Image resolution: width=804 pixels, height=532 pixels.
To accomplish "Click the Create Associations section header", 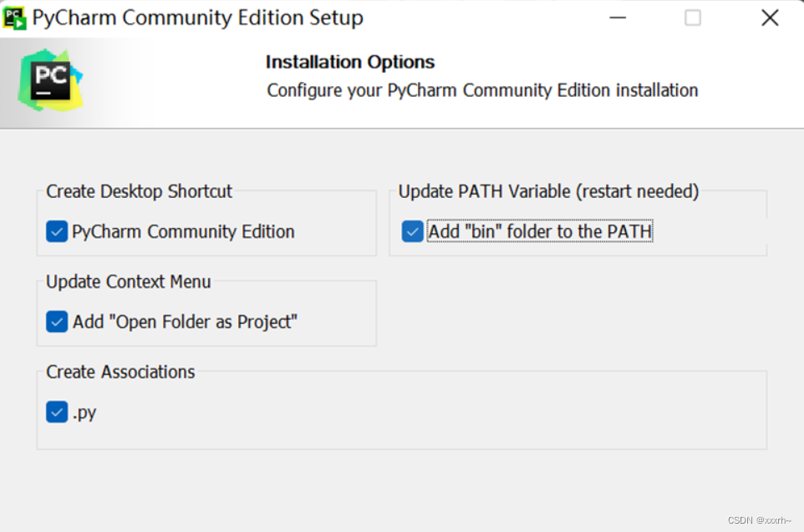I will [120, 372].
